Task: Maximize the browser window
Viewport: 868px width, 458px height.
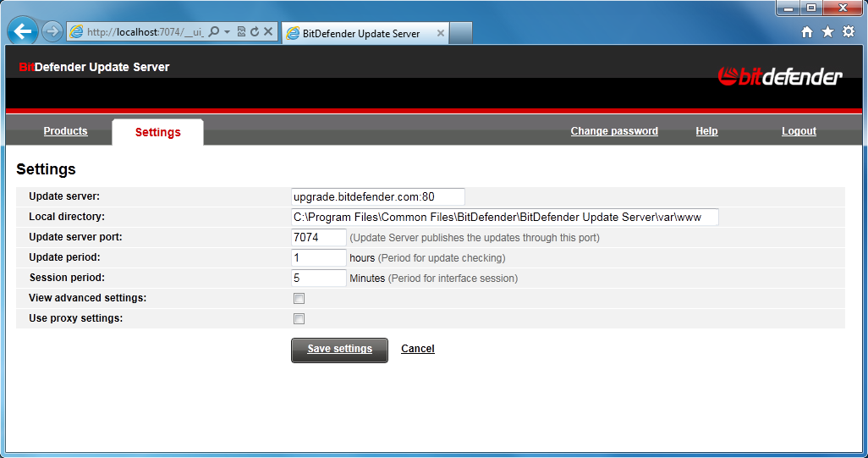Action: coord(811,8)
